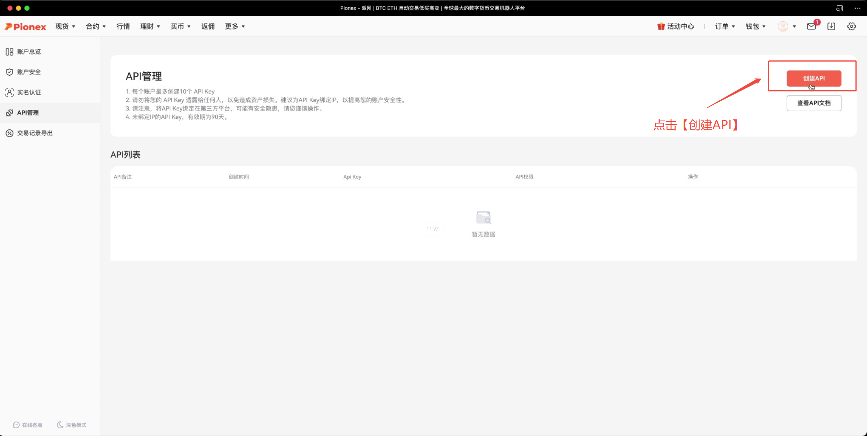This screenshot has width=868, height=436.
Task: Open 查看API文档 documentation
Action: click(813, 103)
